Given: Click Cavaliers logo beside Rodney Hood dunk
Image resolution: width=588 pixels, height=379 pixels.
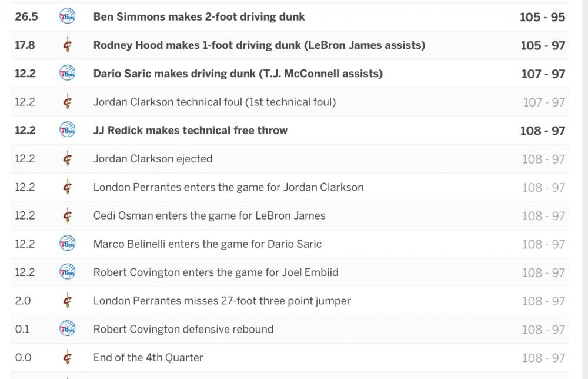Looking at the screenshot, I should click(x=68, y=45).
